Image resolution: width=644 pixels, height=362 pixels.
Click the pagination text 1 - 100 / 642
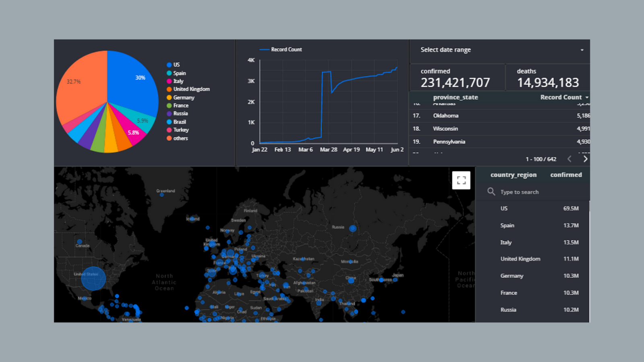(x=541, y=159)
